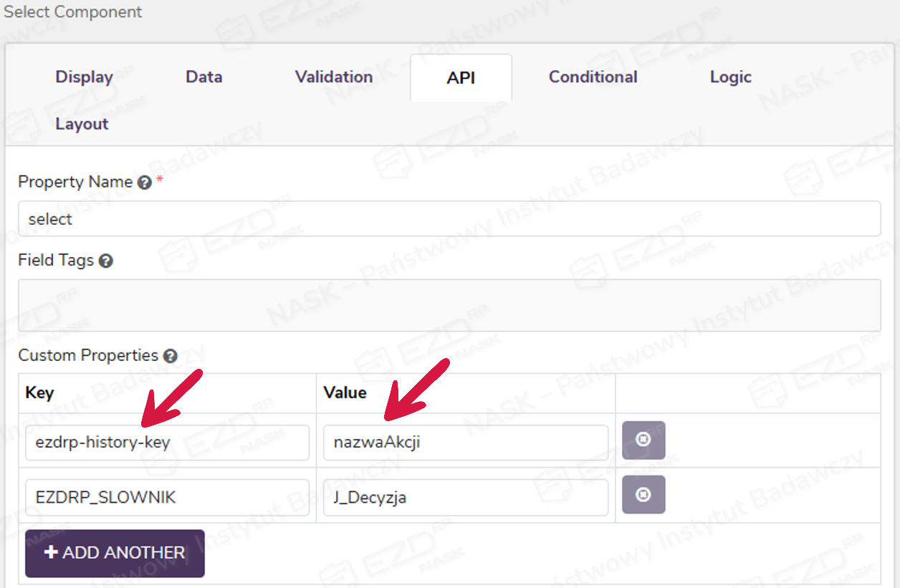Click into the empty Field Tags input

coord(449,305)
